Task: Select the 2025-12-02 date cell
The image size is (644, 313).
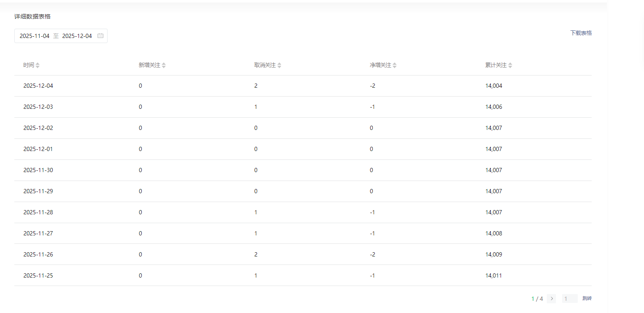Action: (x=38, y=128)
